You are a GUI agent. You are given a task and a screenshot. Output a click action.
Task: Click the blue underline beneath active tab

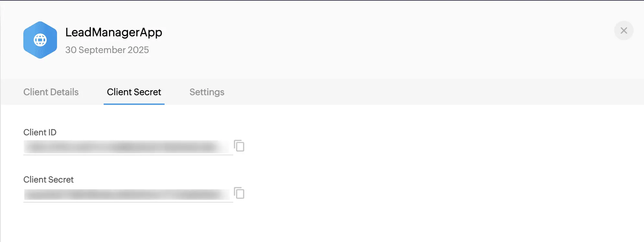tap(134, 104)
